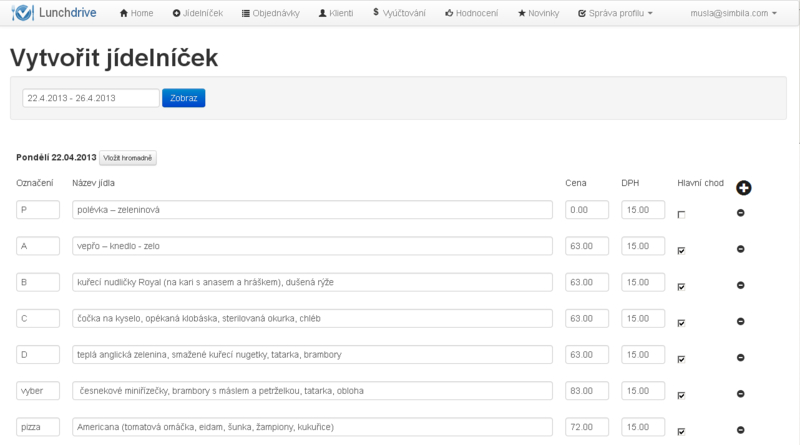Open the Správa profilu dropdown
Screen dimensions: 800x445
click(614, 14)
